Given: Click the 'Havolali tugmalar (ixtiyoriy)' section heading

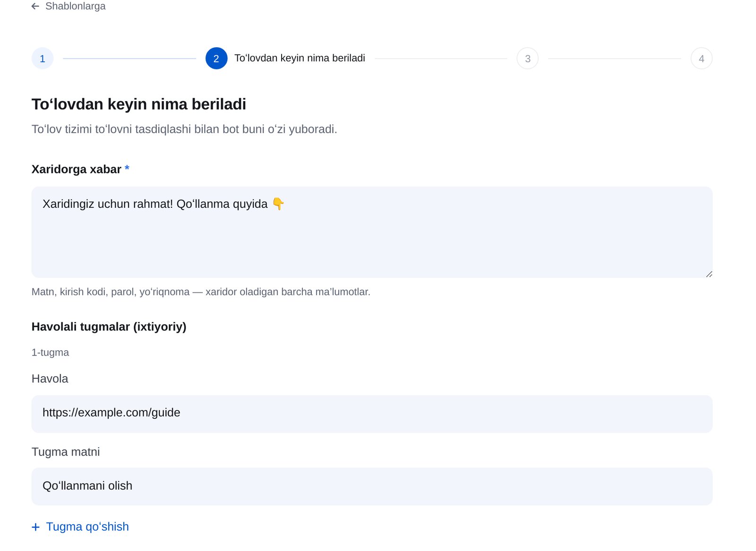Looking at the screenshot, I should (x=109, y=327).
